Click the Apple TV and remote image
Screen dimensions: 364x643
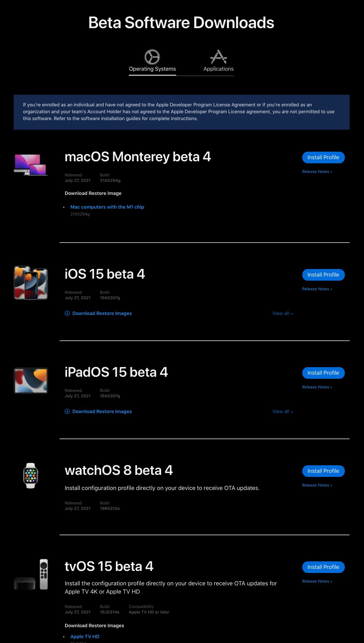point(31,574)
